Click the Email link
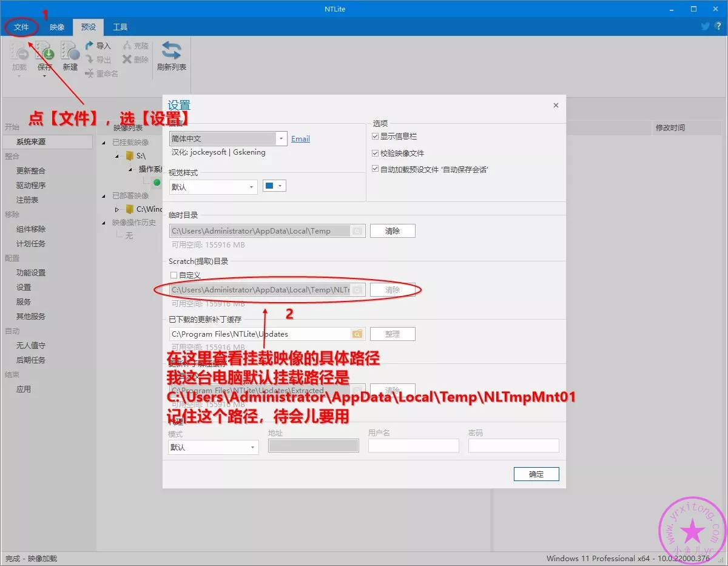The image size is (728, 566). tap(300, 139)
